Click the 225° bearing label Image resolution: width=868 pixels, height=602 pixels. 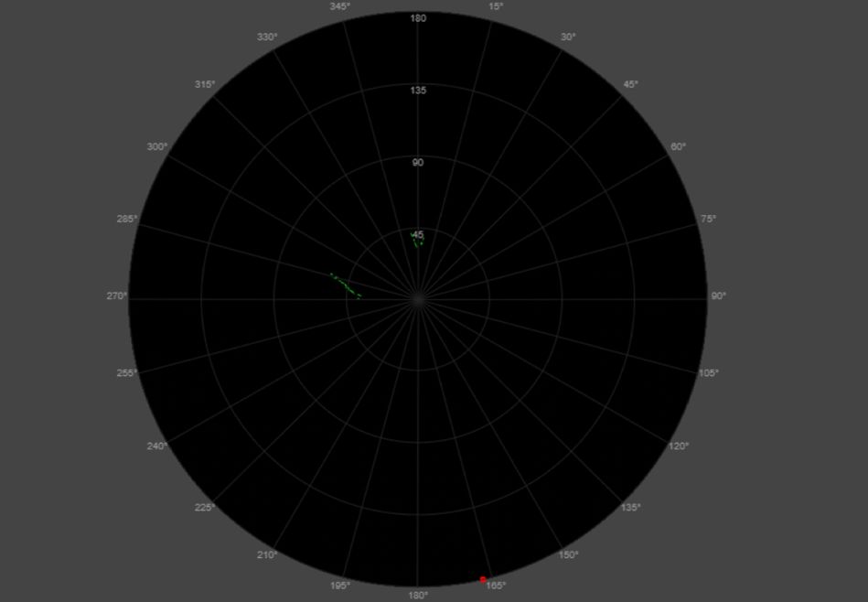pos(205,507)
